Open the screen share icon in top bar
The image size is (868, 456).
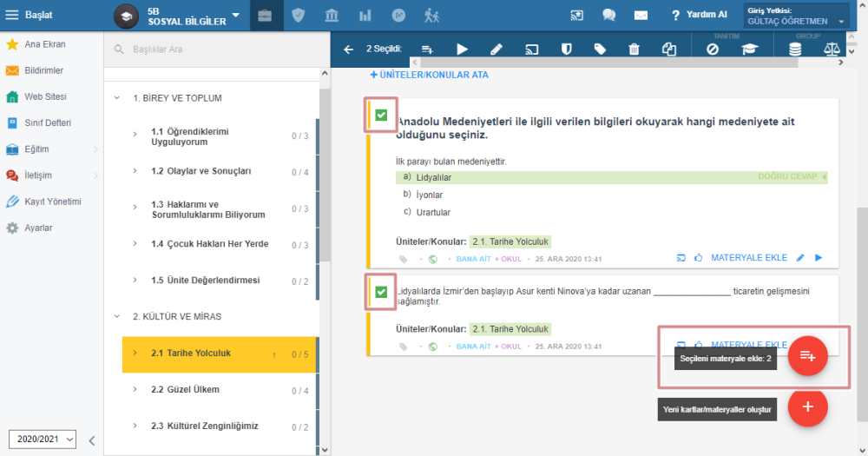[x=577, y=16]
